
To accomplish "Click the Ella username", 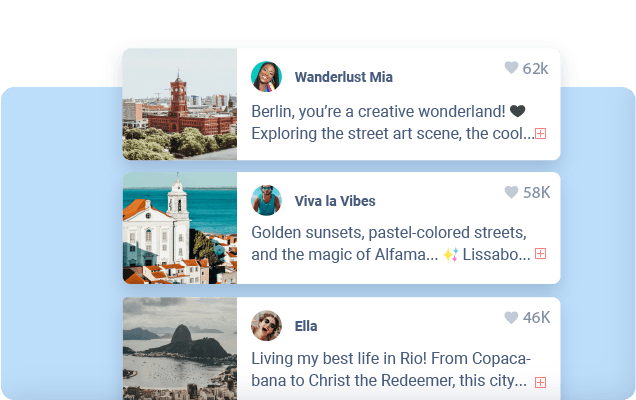I will point(306,326).
